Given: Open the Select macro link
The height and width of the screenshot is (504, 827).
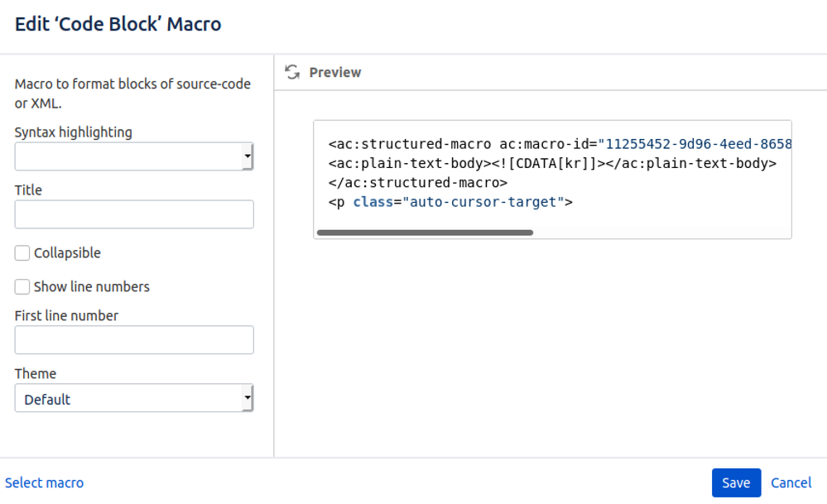Looking at the screenshot, I should pyautogui.click(x=44, y=482).
